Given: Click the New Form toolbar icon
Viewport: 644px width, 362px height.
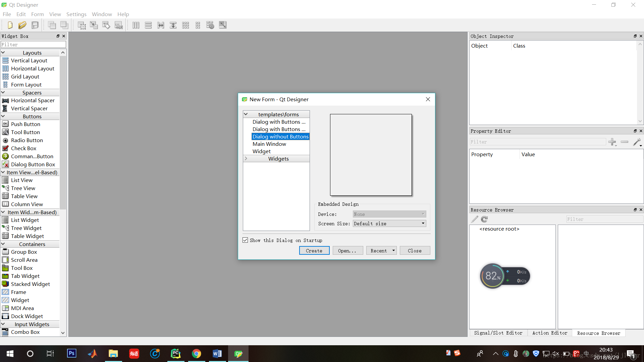Looking at the screenshot, I should coord(10,25).
